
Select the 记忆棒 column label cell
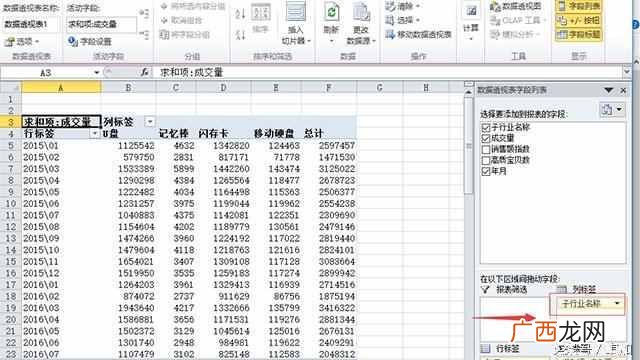click(x=176, y=133)
